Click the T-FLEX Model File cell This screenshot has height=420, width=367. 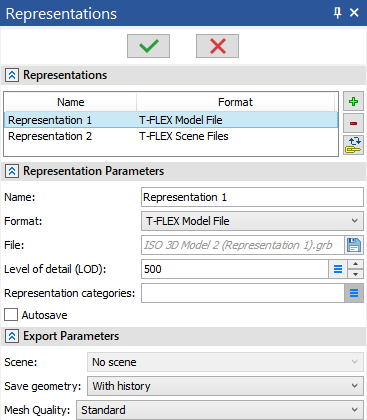click(181, 120)
